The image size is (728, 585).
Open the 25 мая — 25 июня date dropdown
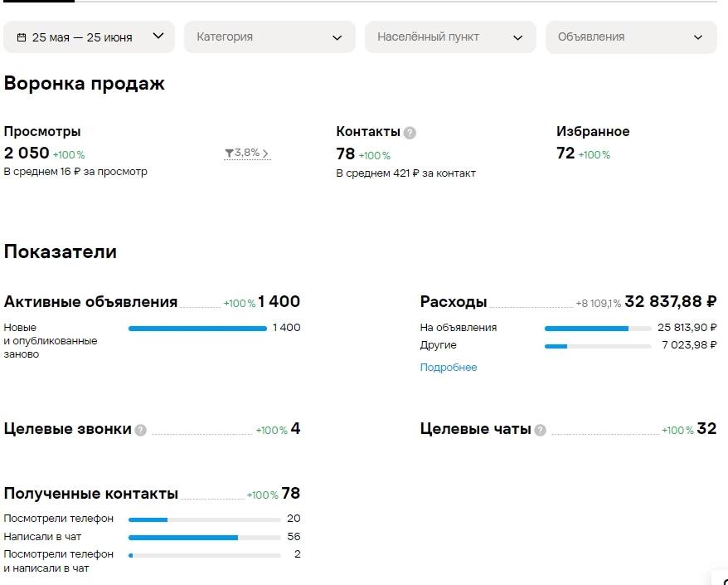[x=90, y=37]
